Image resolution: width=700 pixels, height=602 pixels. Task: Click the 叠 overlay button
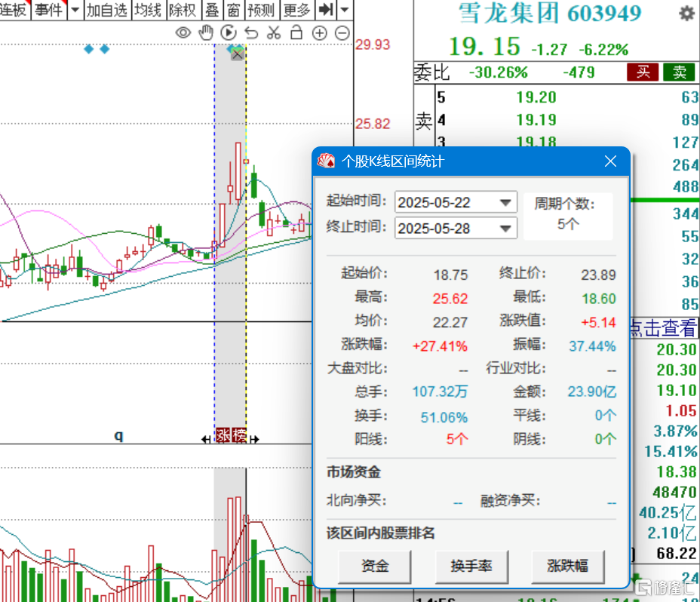212,9
